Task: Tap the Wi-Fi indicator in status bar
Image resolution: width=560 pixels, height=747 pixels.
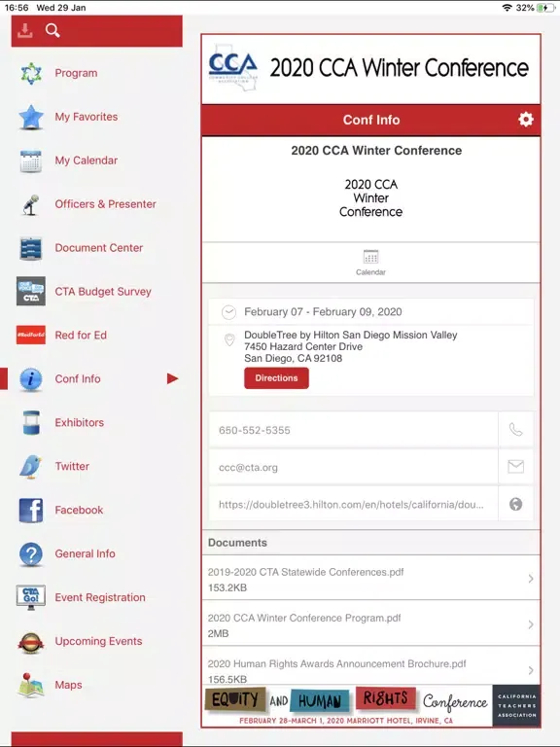Action: coord(507,8)
